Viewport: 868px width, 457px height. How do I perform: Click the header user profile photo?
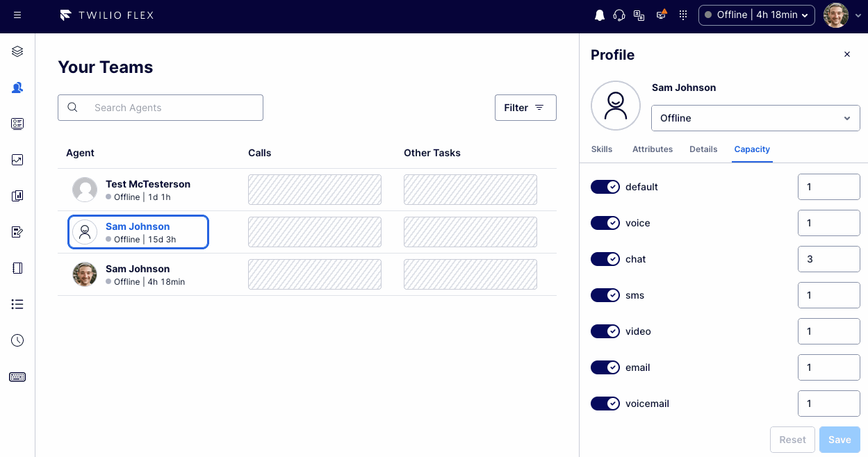pos(836,15)
